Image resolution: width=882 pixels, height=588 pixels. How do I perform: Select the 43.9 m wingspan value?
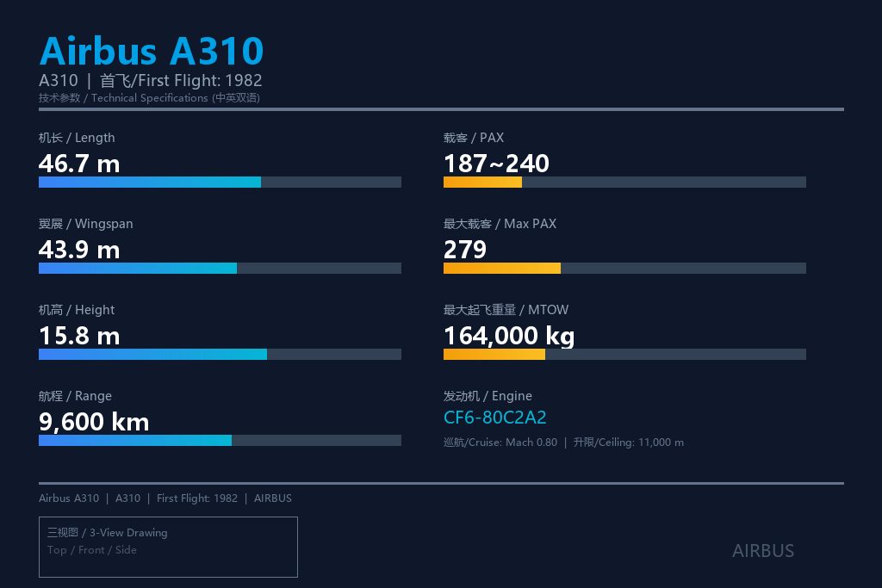click(x=79, y=250)
